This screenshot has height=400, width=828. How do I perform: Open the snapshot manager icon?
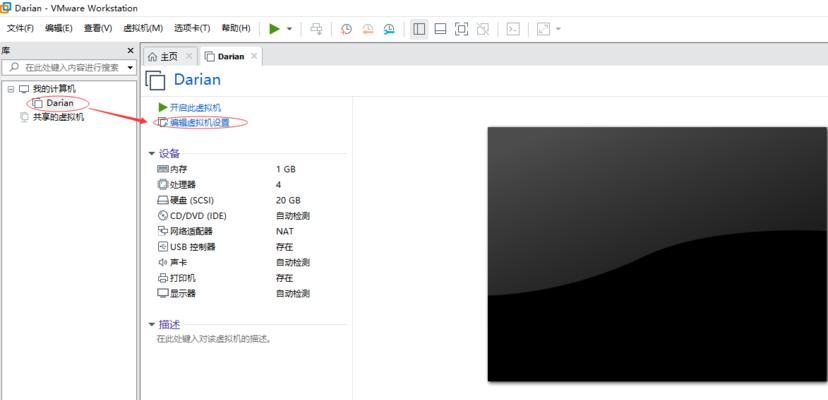point(389,29)
